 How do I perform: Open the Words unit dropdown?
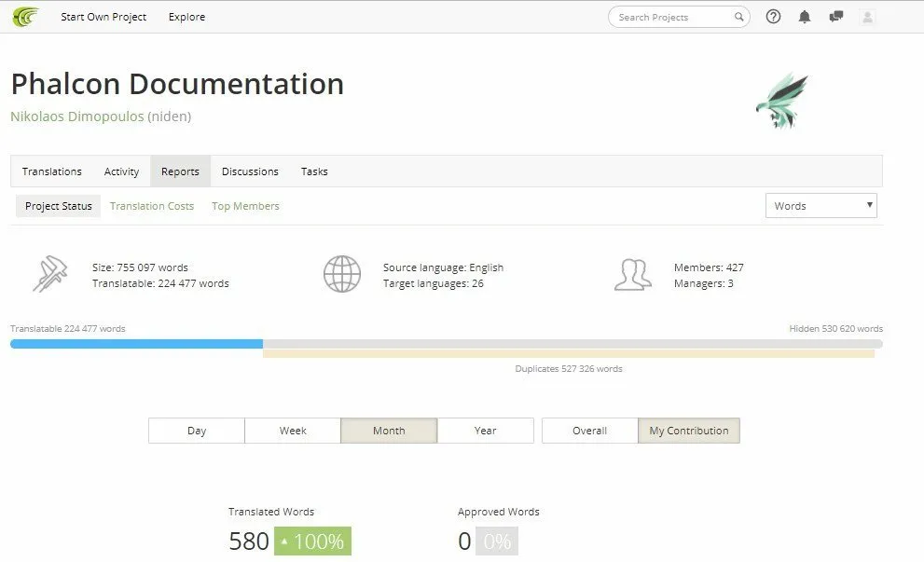[x=821, y=206]
